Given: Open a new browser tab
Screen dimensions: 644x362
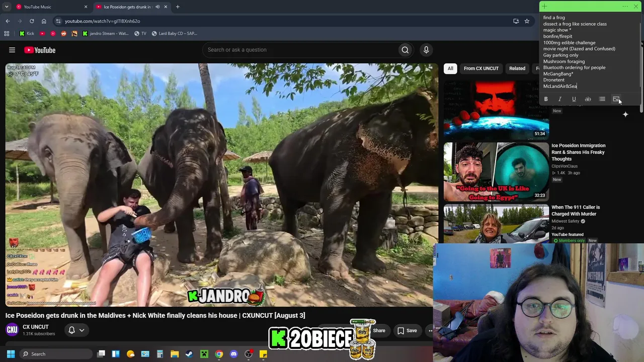Looking at the screenshot, I should coord(178,7).
